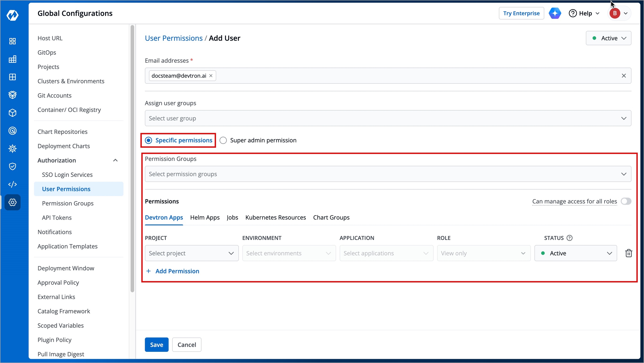Expand the Select project dropdown
Image resolution: width=644 pixels, height=363 pixels.
(x=192, y=253)
